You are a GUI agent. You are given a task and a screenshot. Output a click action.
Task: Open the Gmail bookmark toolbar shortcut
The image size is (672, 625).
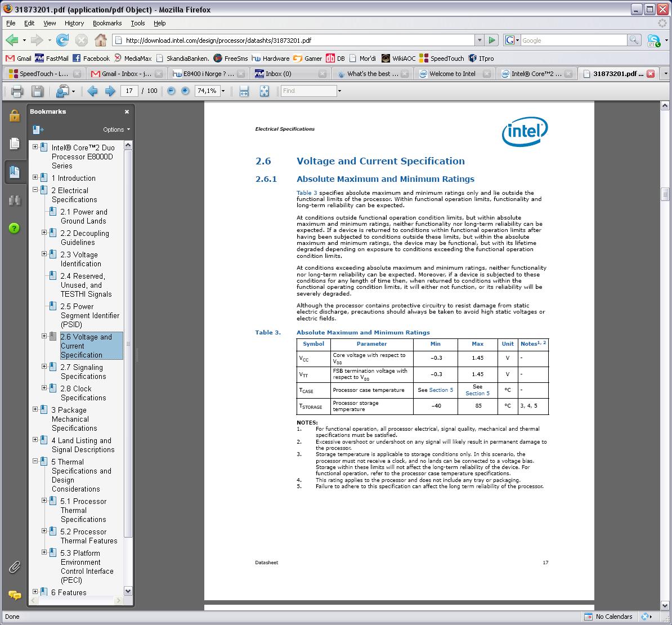point(19,59)
